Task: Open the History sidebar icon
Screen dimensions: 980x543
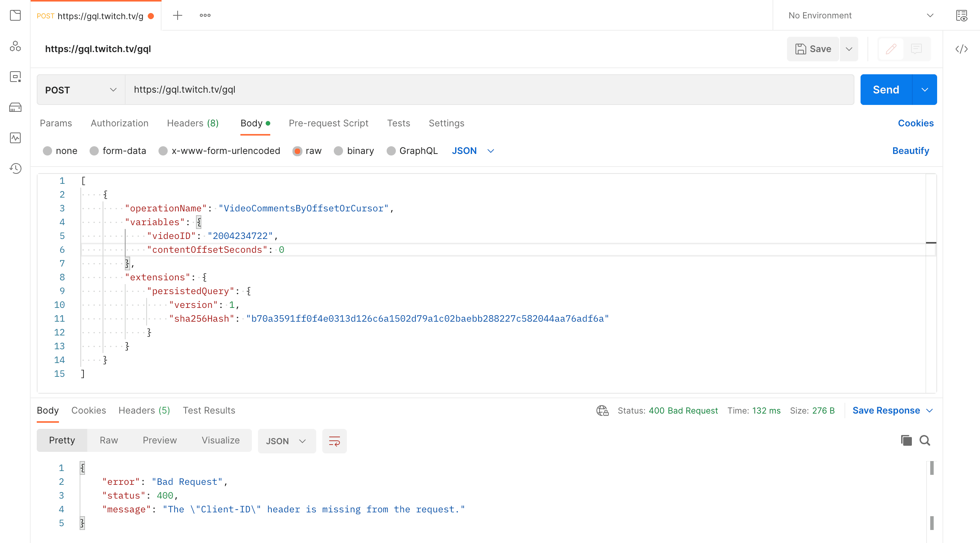Action: pos(15,168)
